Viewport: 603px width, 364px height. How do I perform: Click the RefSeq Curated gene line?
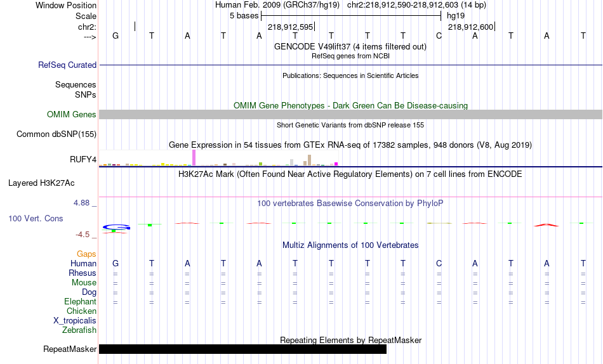click(350, 65)
